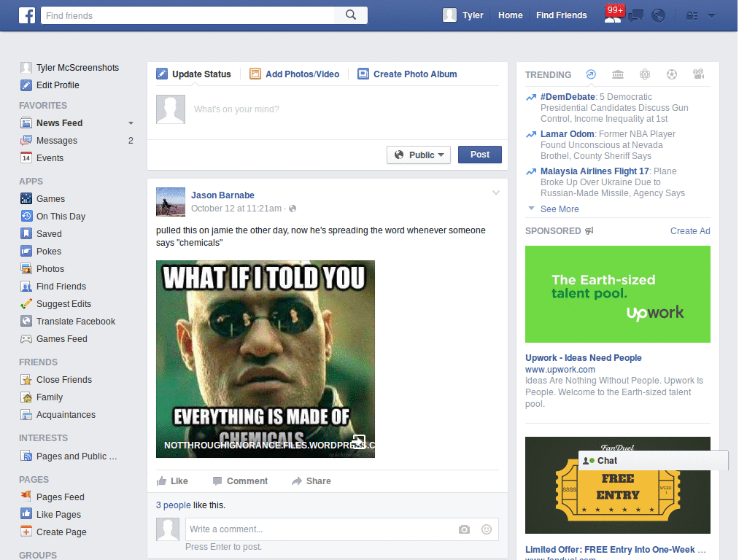Attach a photo using comment camera icon
Viewport: 747px width, 560px height.
[464, 529]
